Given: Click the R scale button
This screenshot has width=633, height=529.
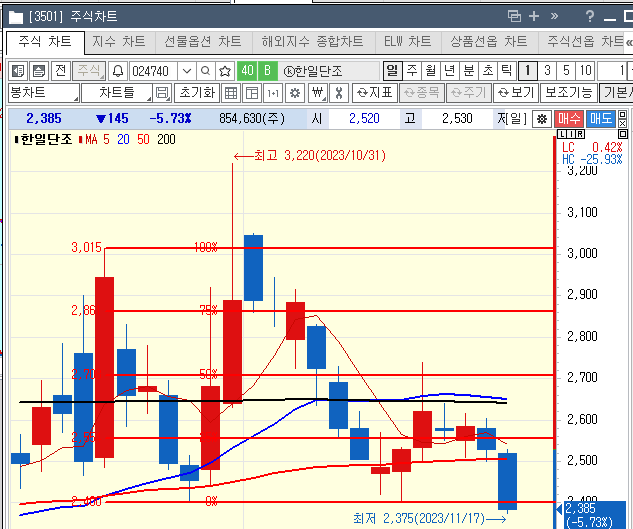Looking at the screenshot, I should point(580,134).
